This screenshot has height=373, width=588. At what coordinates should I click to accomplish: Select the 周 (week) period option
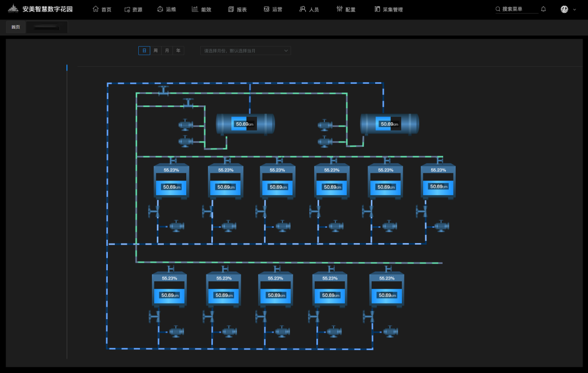point(156,51)
